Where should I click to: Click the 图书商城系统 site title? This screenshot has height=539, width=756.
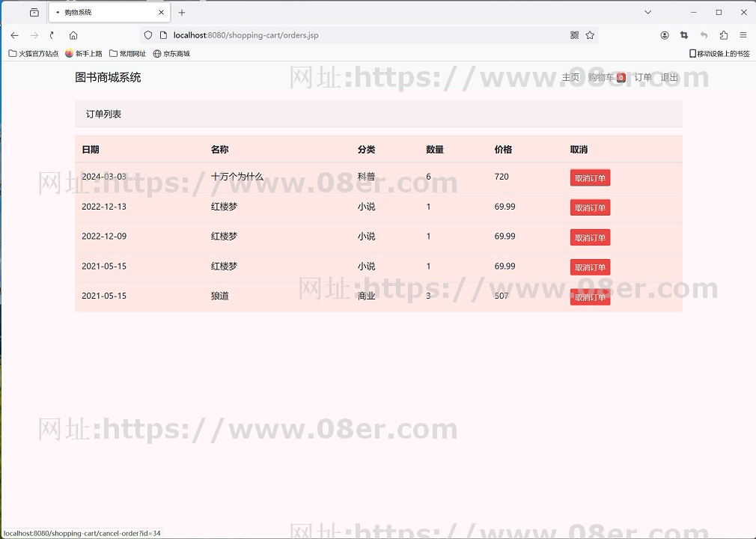108,77
